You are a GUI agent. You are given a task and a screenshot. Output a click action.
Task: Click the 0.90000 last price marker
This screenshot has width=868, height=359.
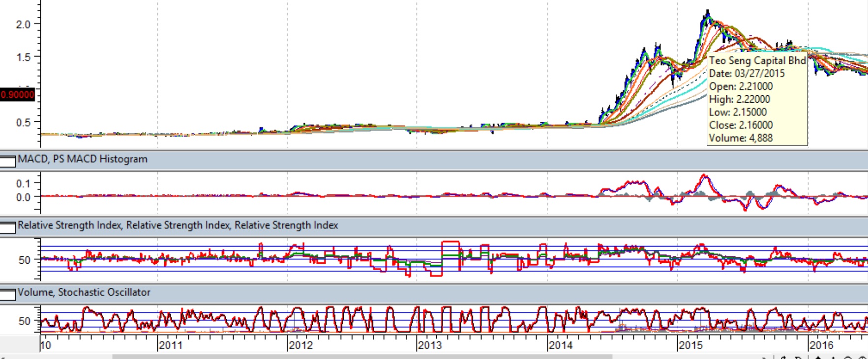pos(18,94)
